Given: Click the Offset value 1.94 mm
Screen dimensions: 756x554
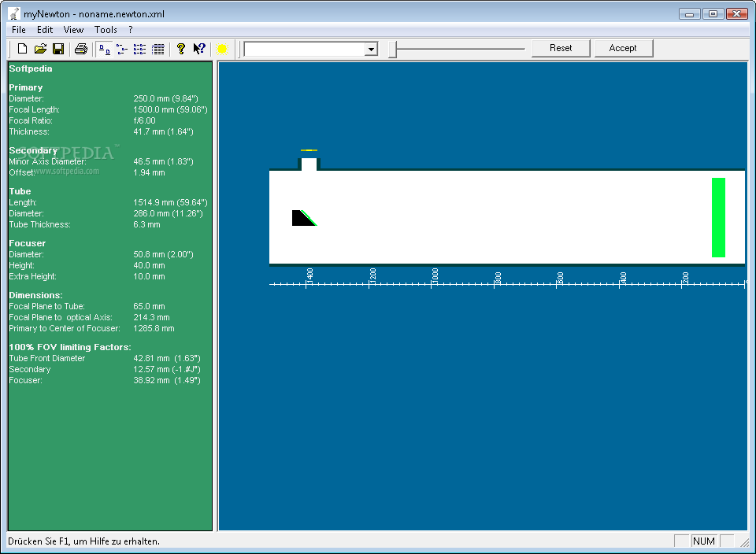Looking at the screenshot, I should coord(149,173).
